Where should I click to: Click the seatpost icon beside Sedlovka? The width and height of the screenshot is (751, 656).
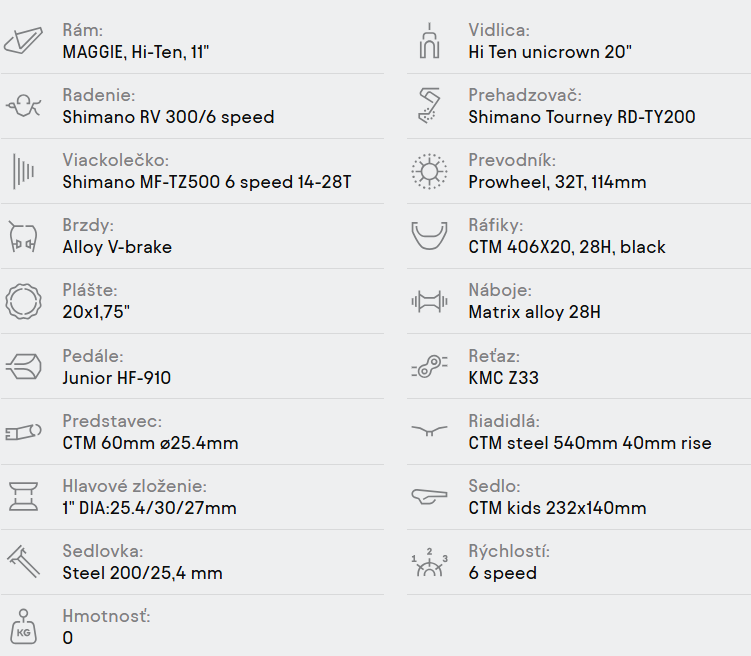(x=24, y=562)
